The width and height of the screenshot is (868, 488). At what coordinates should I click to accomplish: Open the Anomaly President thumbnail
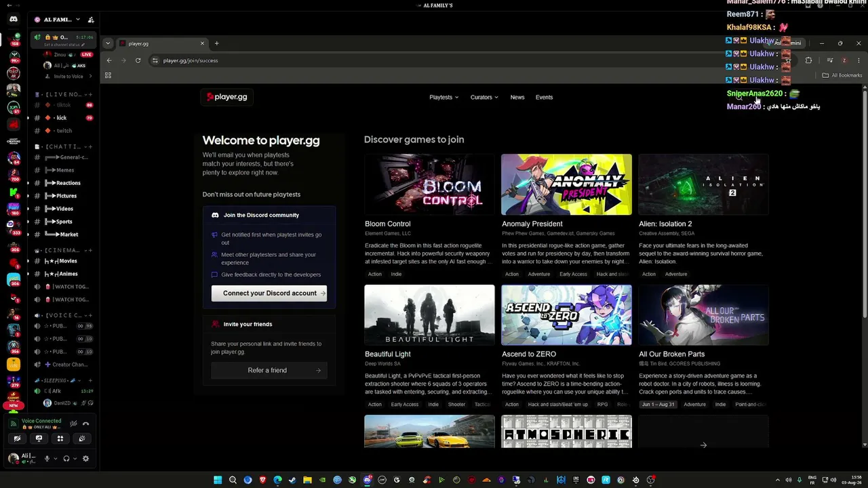pos(566,184)
